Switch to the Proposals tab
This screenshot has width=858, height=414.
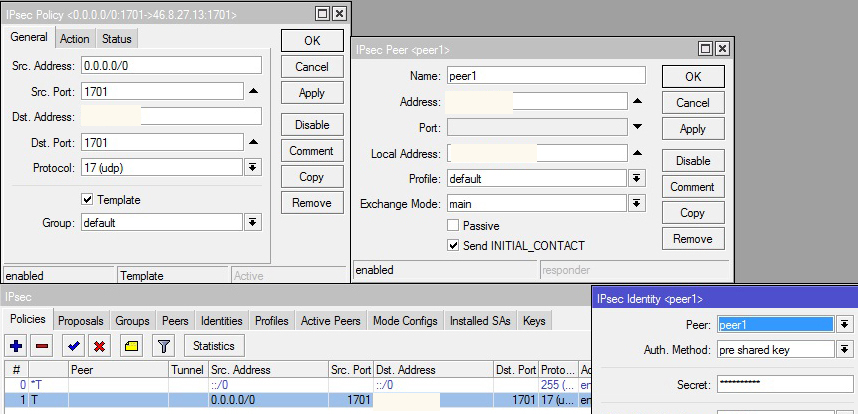coord(80,321)
